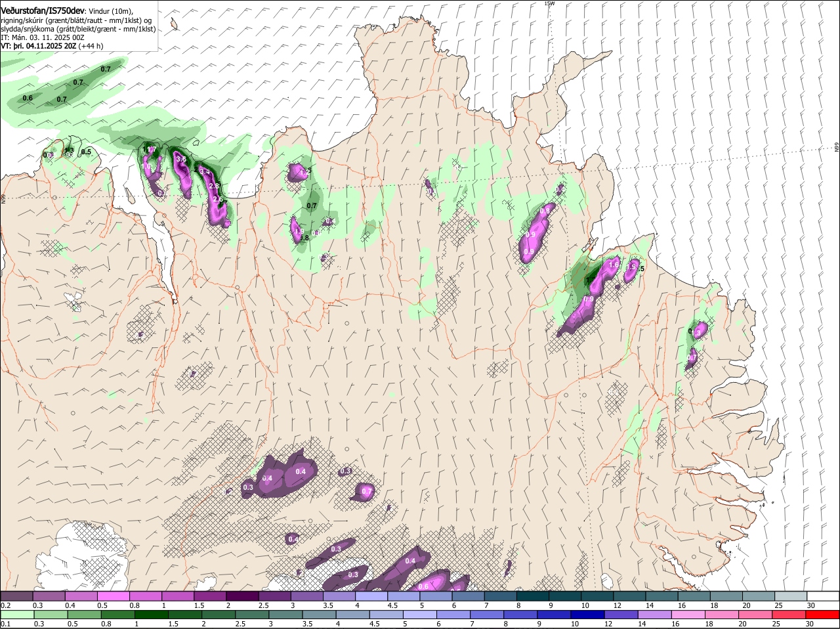Click the '15W' longitude label

pos(549,3)
